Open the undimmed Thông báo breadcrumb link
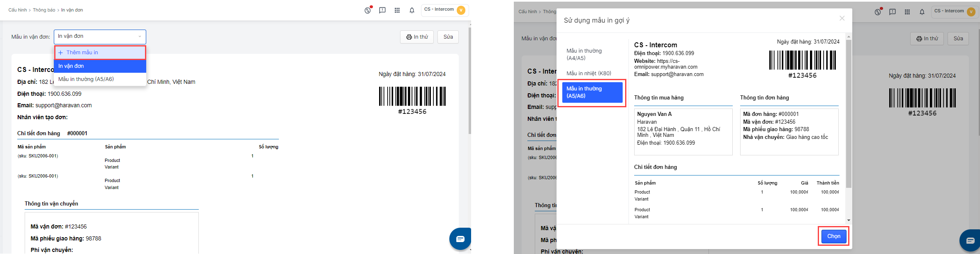This screenshot has height=254, width=980. (44, 10)
